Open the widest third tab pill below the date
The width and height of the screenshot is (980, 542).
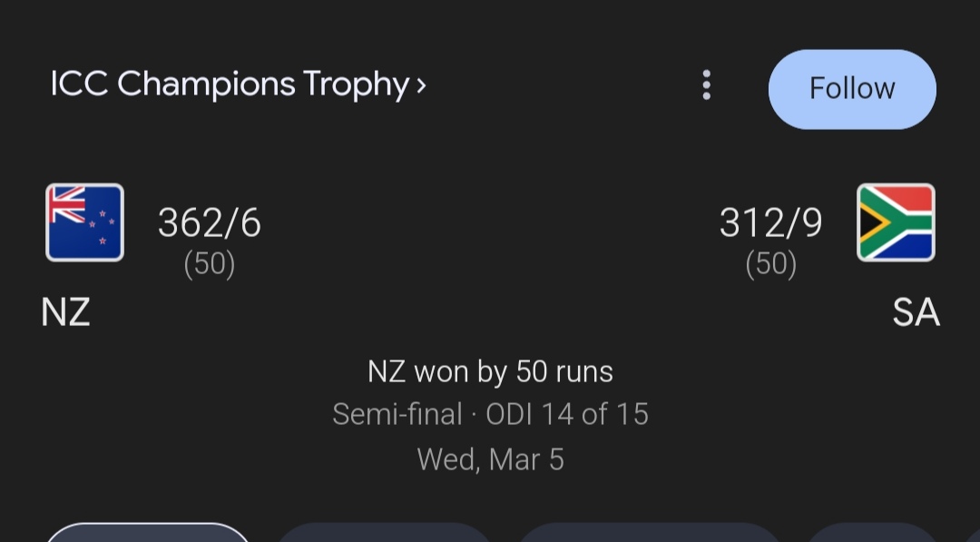click(650, 533)
